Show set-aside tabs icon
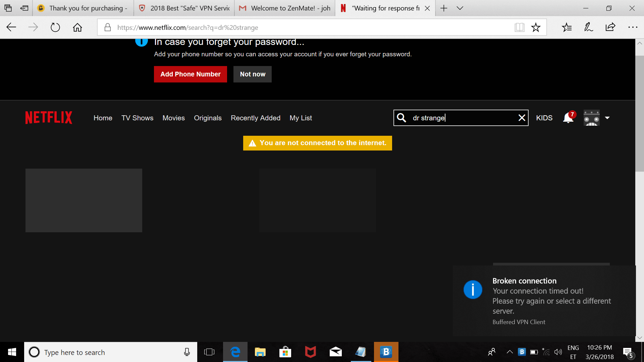This screenshot has height=362, width=644. click(8, 8)
